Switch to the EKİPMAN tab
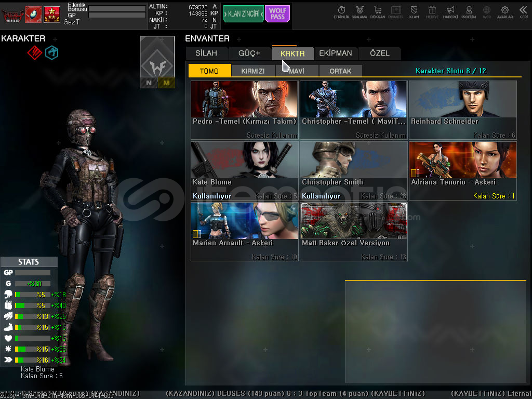Image resolution: width=532 pixels, height=399 pixels. coord(335,53)
